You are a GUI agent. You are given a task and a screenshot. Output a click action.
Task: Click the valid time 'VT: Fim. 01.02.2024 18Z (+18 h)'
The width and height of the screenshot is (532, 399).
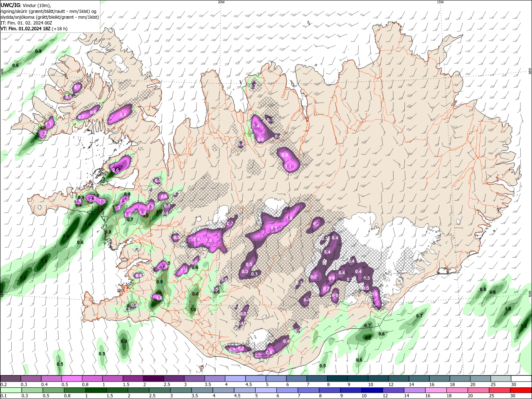tap(34, 29)
